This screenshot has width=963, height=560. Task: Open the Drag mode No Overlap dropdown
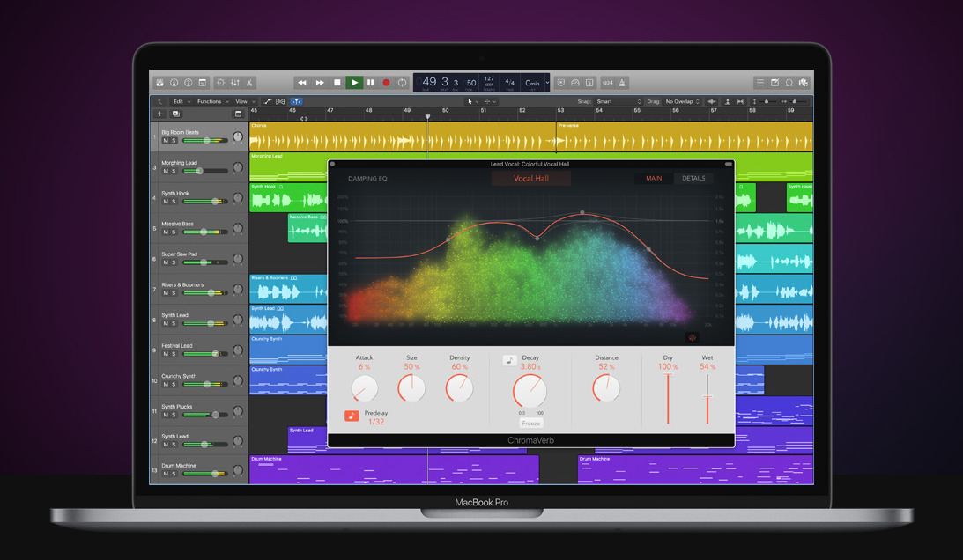pyautogui.click(x=682, y=101)
